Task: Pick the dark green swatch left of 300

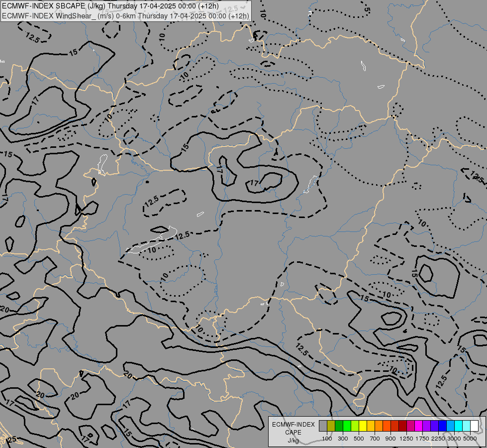Action: 339,426
